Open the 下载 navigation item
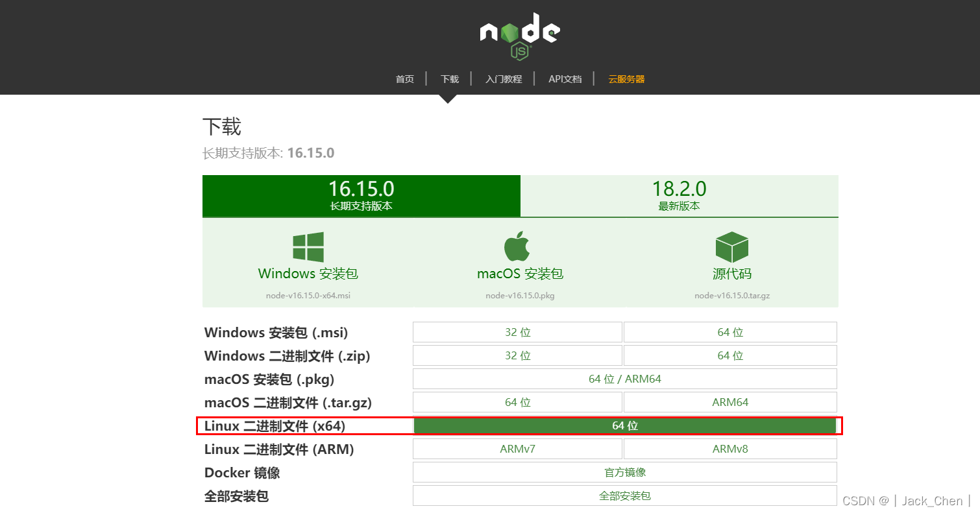Viewport: 980px width, 513px height. (449, 79)
